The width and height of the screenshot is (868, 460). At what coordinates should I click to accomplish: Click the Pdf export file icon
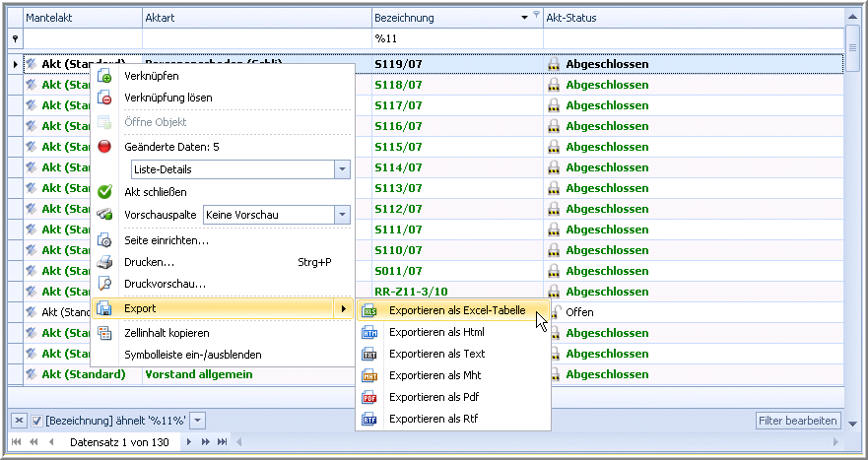(370, 398)
